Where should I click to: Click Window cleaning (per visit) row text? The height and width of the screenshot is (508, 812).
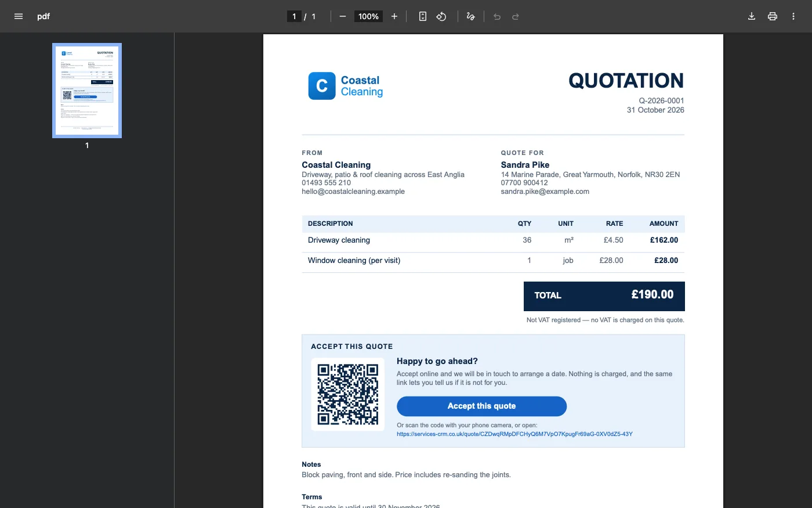point(354,260)
